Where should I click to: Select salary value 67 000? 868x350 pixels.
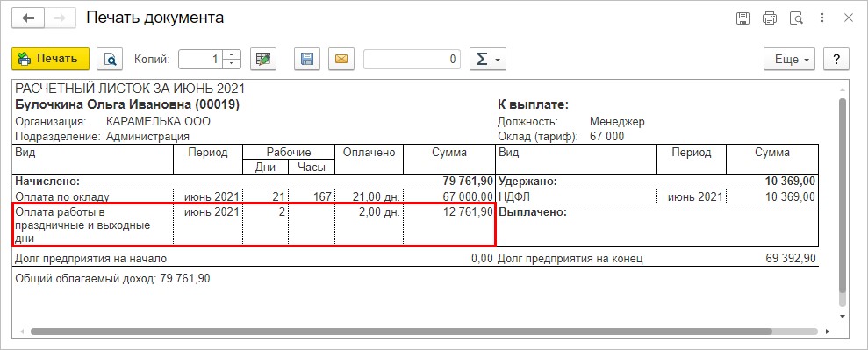pos(607,136)
